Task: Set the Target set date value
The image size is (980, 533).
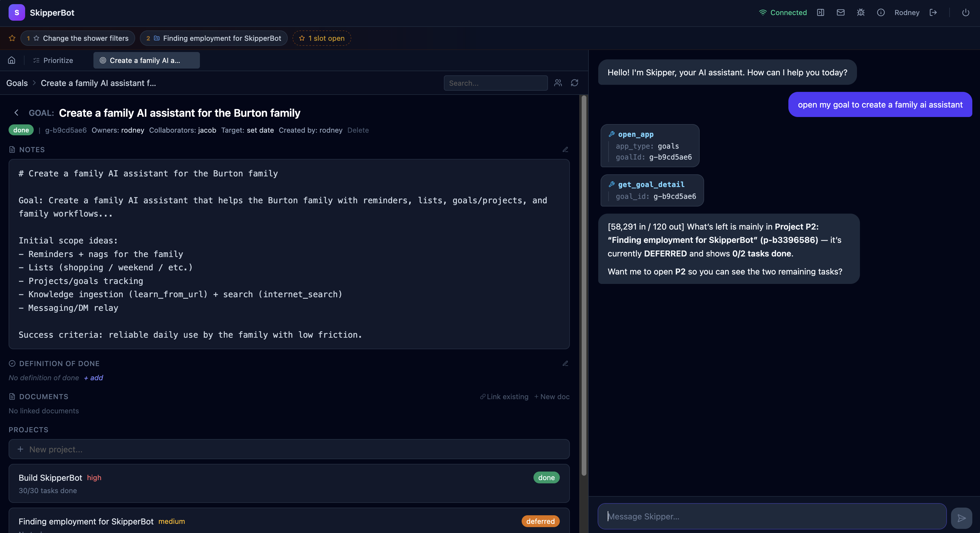Action: click(x=260, y=130)
